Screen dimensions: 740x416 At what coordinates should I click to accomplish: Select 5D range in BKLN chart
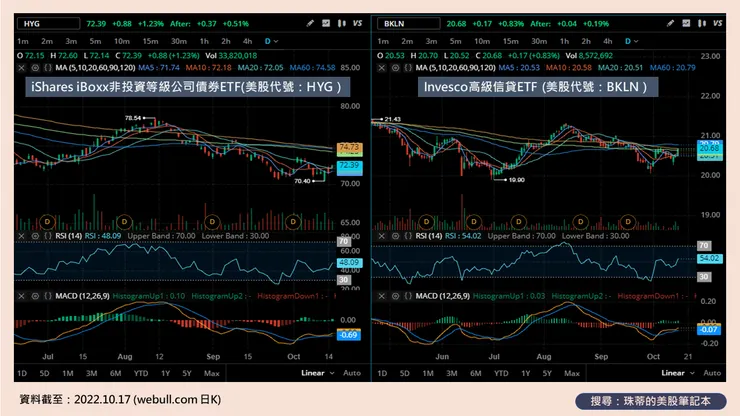pyautogui.click(x=404, y=374)
